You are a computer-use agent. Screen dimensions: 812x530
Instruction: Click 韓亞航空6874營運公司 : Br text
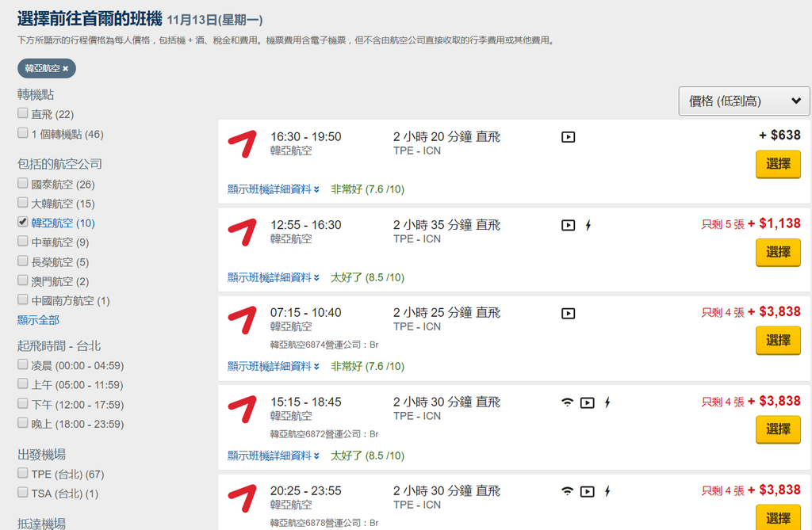click(324, 345)
